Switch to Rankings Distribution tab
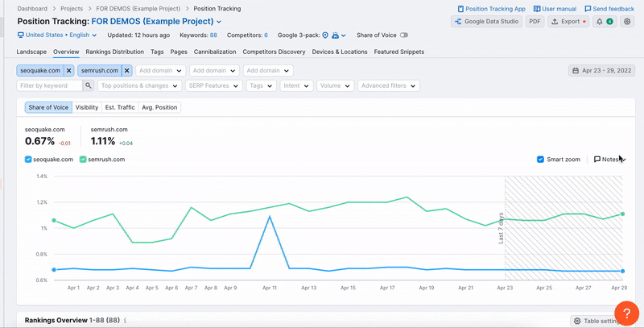Viewport: 644px width, 328px height. 115,52
